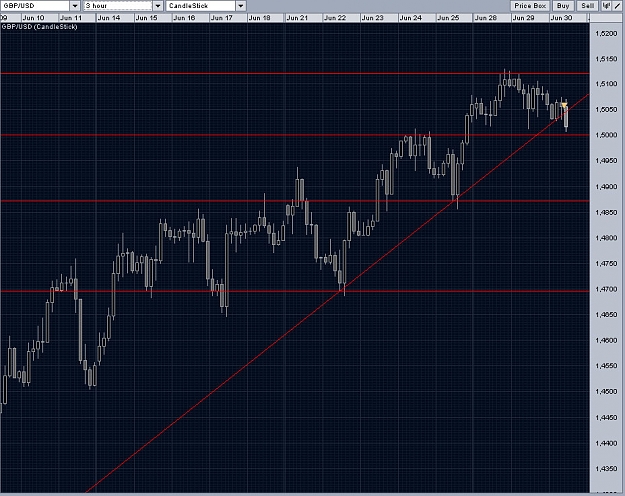The height and width of the screenshot is (496, 625).
Task: Click the 1.4500 price axis label
Action: (x=606, y=392)
